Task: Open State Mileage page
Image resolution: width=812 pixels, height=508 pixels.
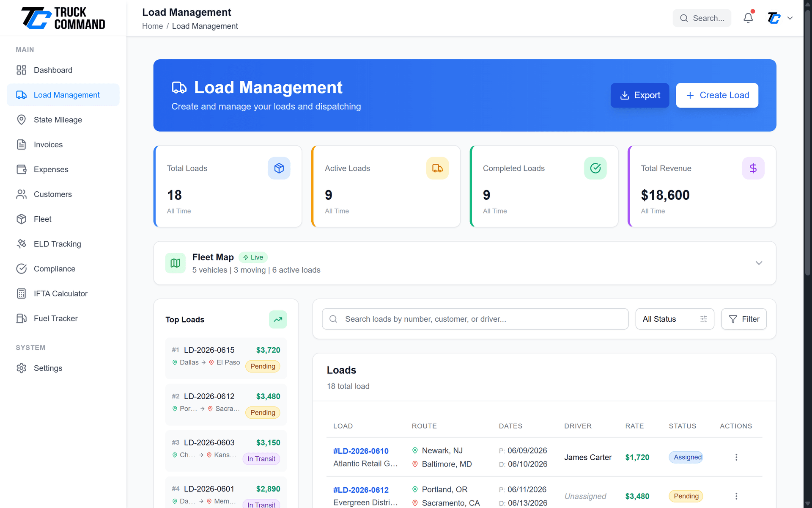Action: (x=63, y=120)
